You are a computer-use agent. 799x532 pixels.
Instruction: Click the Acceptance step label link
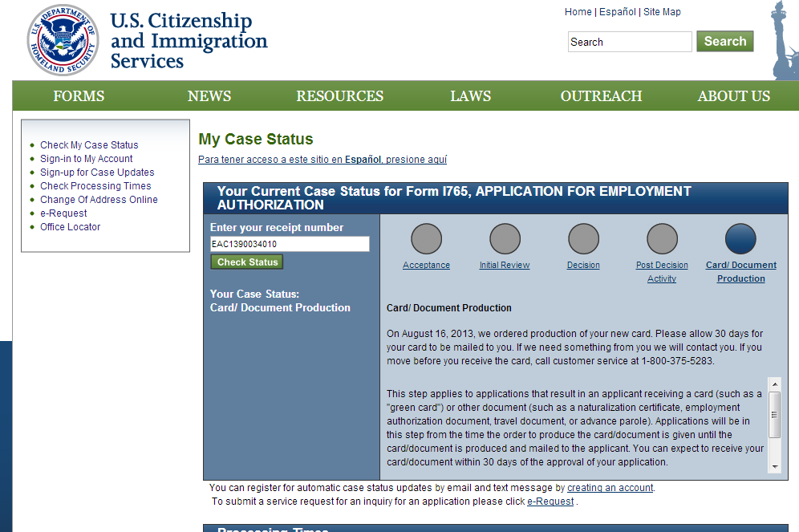pos(426,265)
